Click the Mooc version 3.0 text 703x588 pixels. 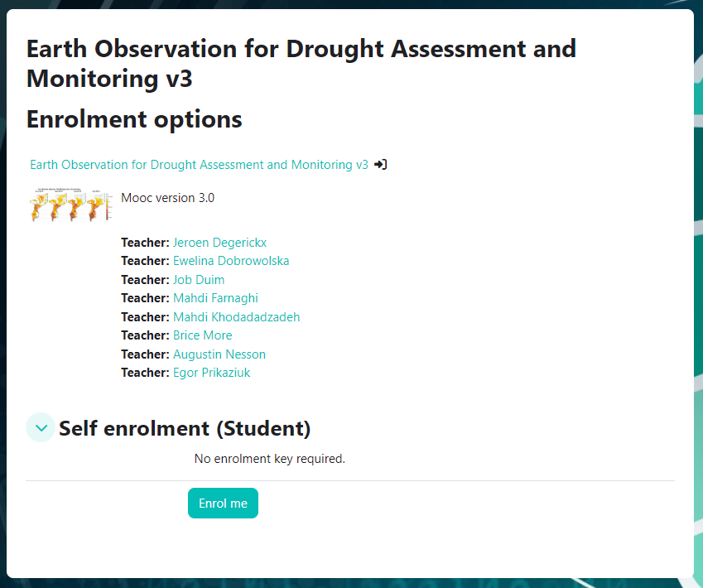(x=167, y=198)
